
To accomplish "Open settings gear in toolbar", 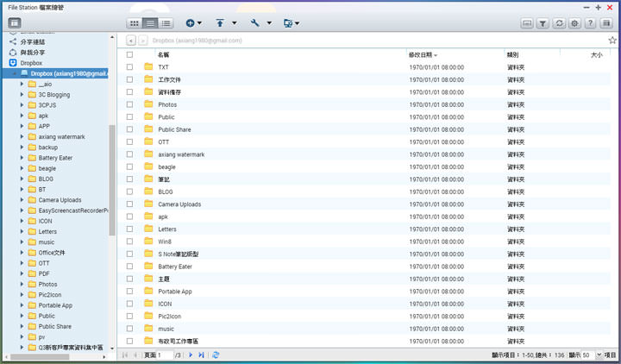I will click(x=574, y=23).
